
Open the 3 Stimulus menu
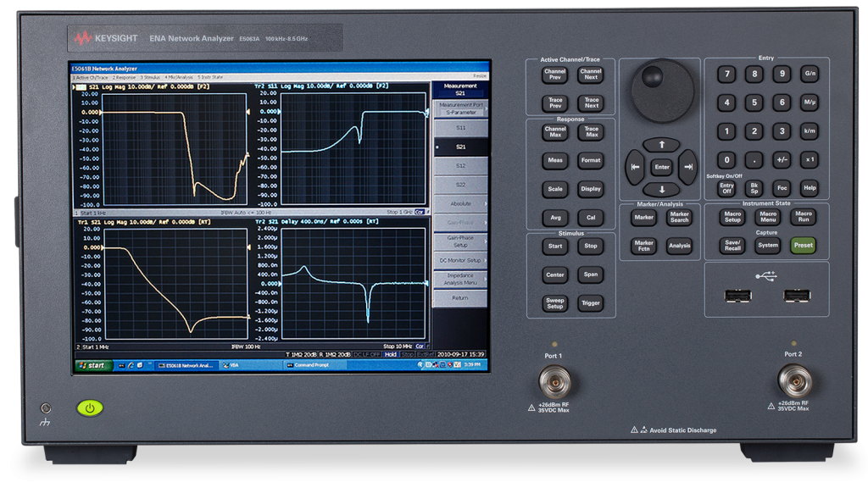point(152,75)
